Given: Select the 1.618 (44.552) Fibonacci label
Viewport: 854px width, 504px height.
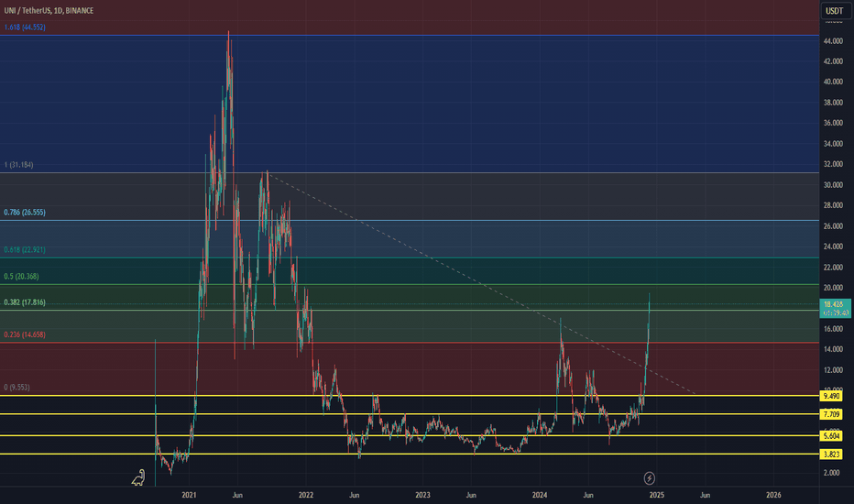Looking at the screenshot, I should [x=25, y=27].
